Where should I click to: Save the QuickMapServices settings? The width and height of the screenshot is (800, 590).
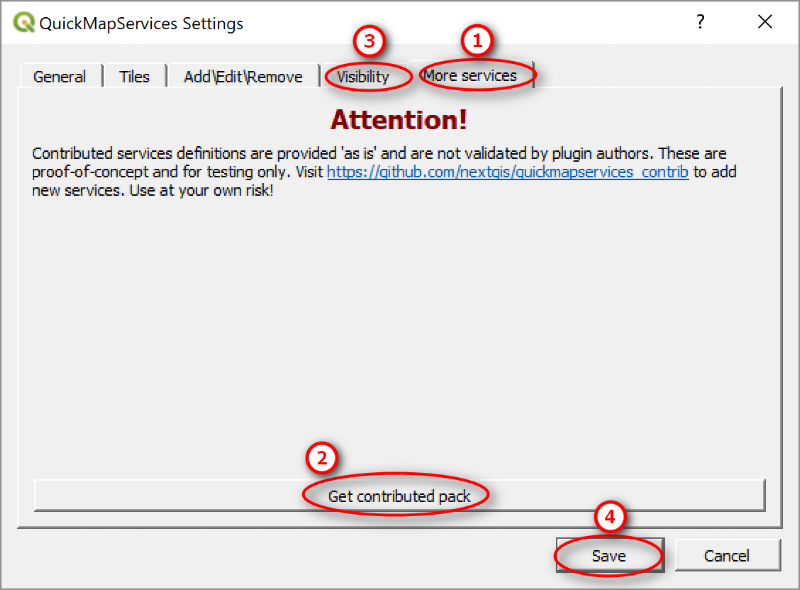[610, 555]
